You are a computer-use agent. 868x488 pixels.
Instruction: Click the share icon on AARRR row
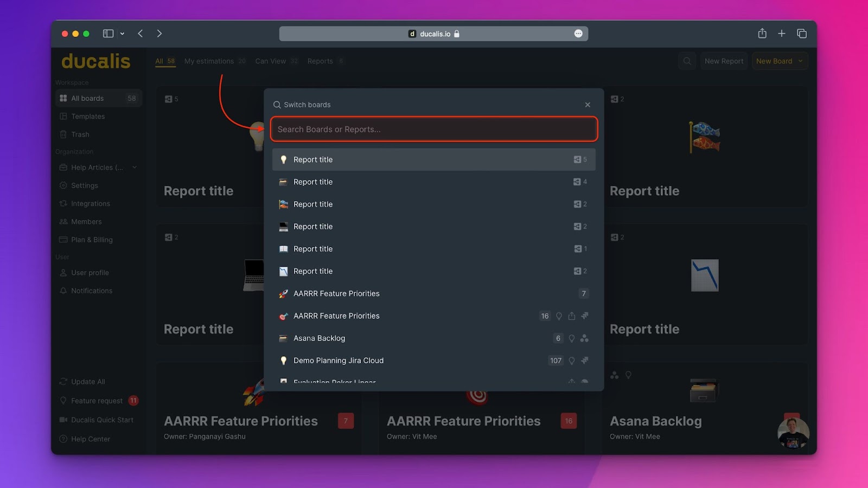(x=572, y=316)
